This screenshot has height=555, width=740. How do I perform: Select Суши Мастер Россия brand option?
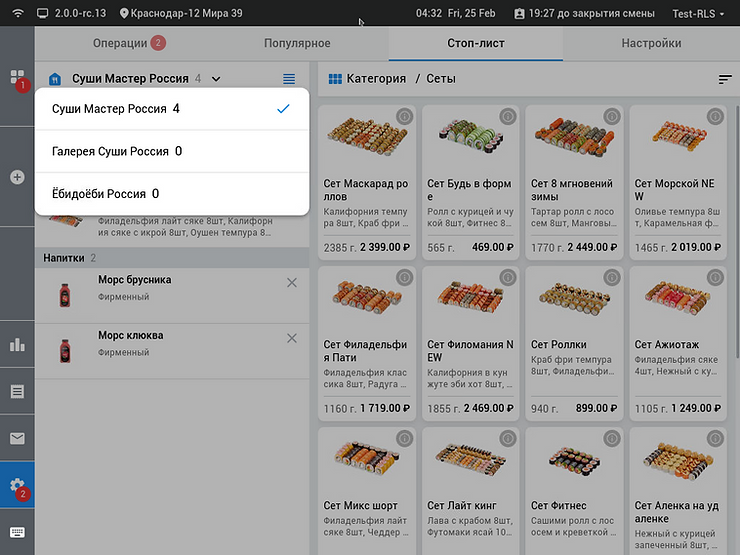point(170,108)
